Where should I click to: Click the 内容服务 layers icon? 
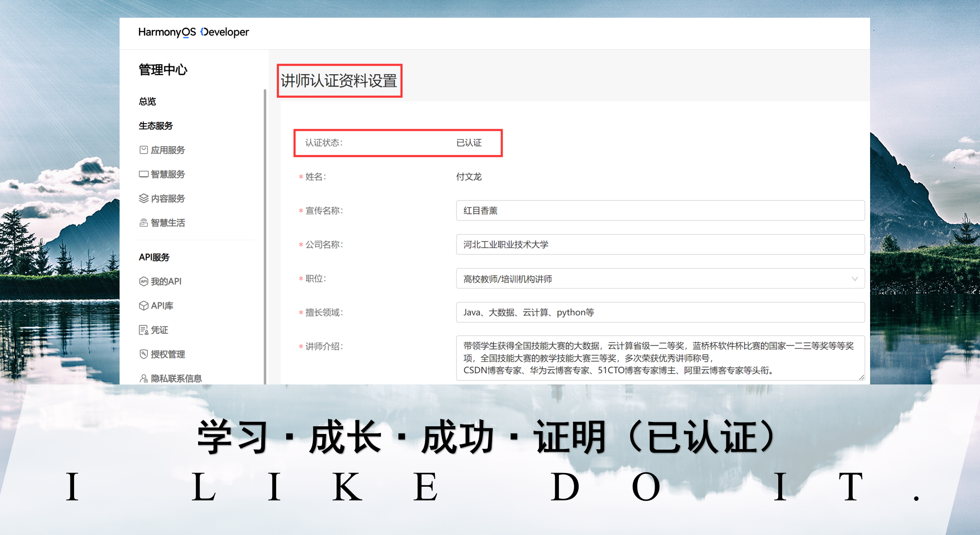[143, 198]
